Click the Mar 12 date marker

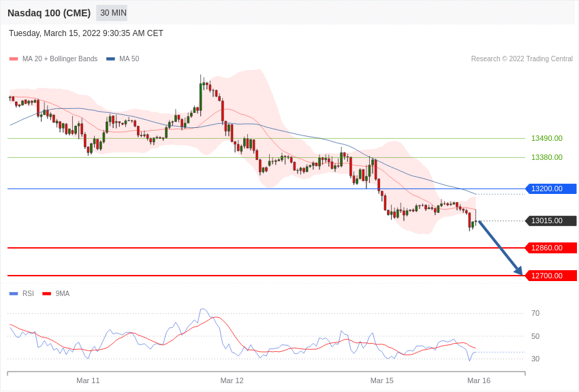232,380
